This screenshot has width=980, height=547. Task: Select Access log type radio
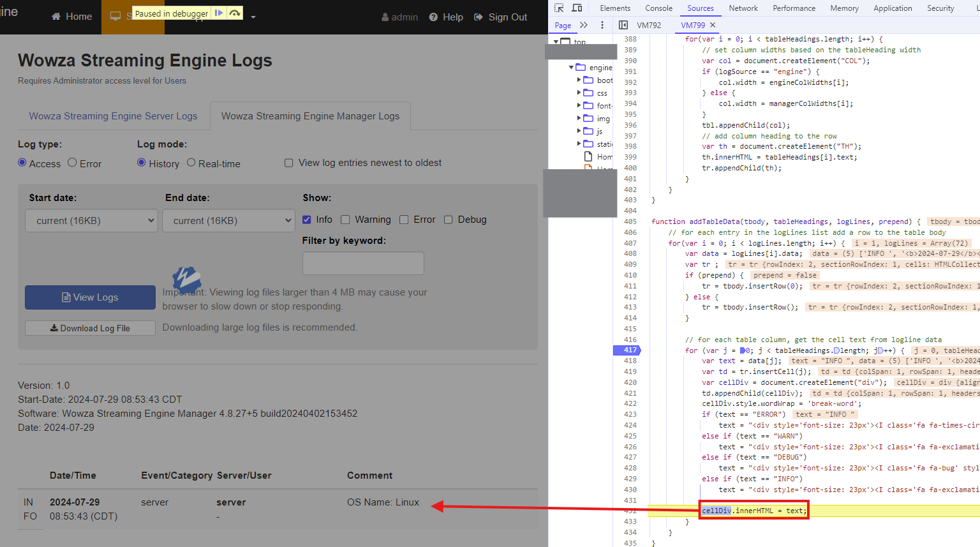point(22,163)
